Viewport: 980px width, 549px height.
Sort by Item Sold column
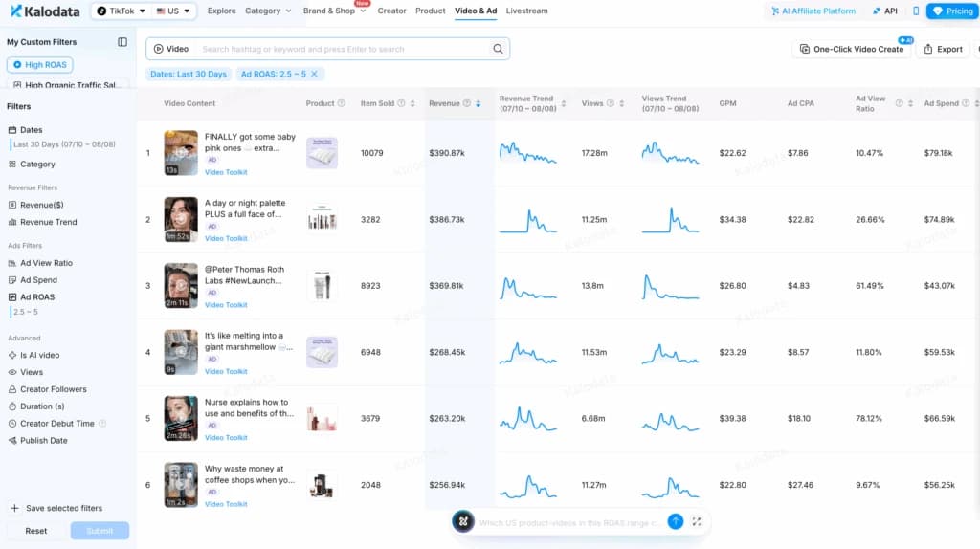[412, 103]
